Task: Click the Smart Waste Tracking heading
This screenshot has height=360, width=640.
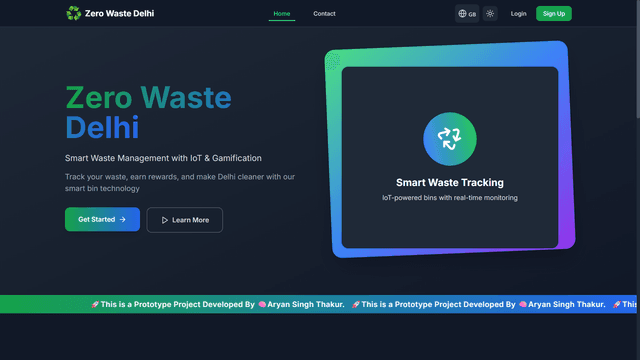Action: [x=449, y=182]
